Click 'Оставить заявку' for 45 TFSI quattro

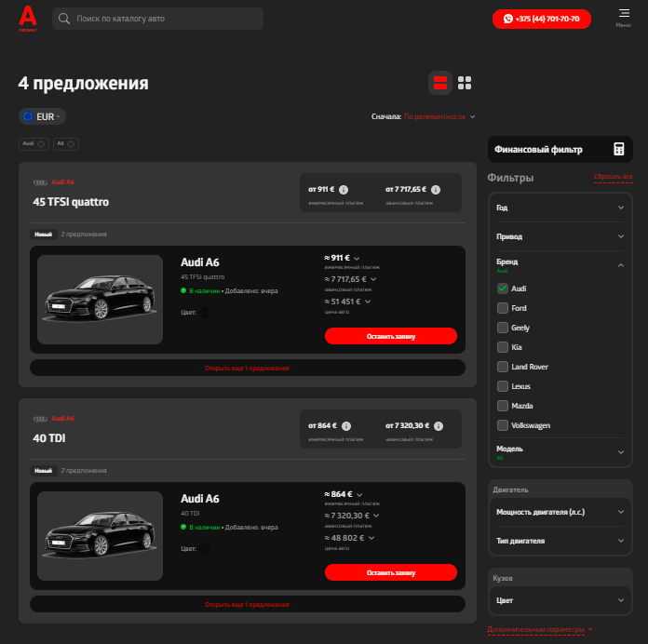tap(390, 336)
